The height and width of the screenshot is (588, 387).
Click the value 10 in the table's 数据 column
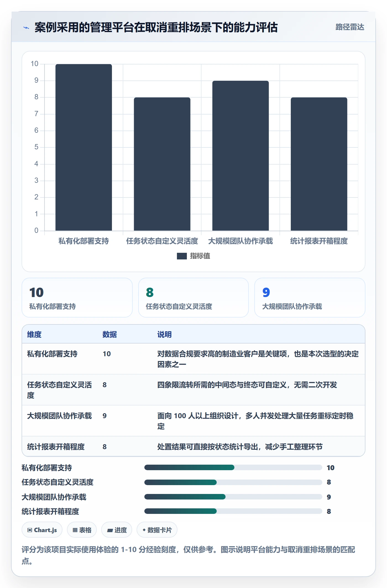coord(107,354)
